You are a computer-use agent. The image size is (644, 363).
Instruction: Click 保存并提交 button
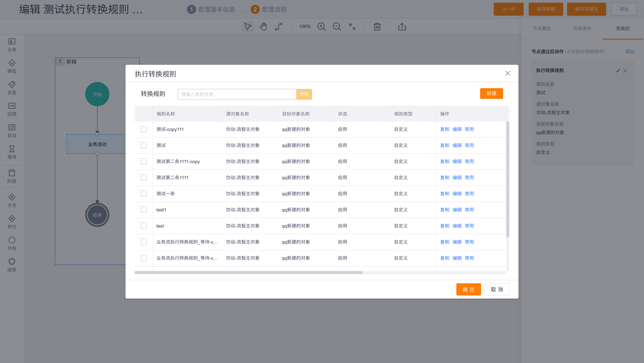pos(586,9)
